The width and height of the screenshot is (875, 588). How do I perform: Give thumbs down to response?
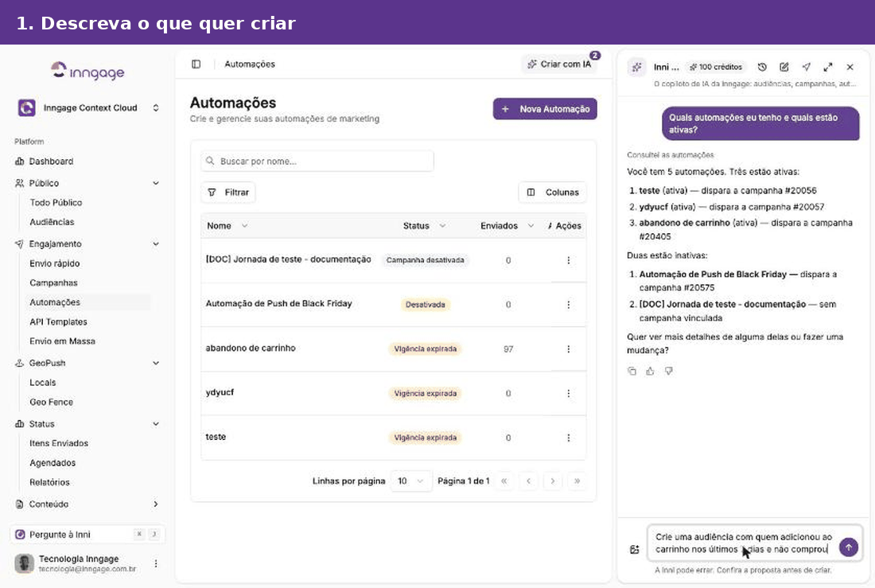coord(668,371)
